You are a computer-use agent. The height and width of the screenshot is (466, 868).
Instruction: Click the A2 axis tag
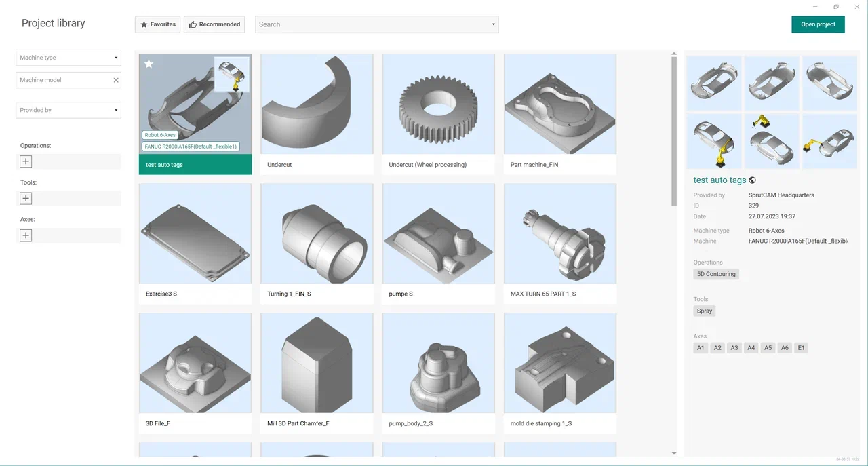(717, 348)
